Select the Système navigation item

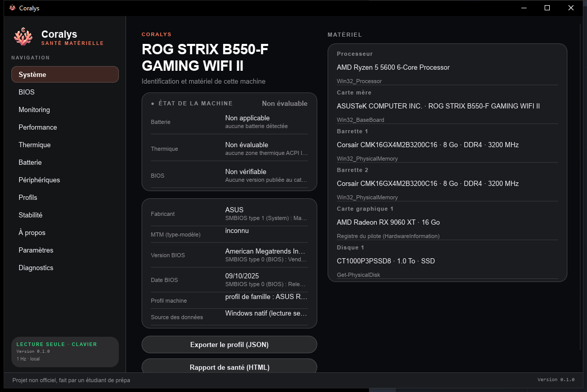pyautogui.click(x=65, y=74)
